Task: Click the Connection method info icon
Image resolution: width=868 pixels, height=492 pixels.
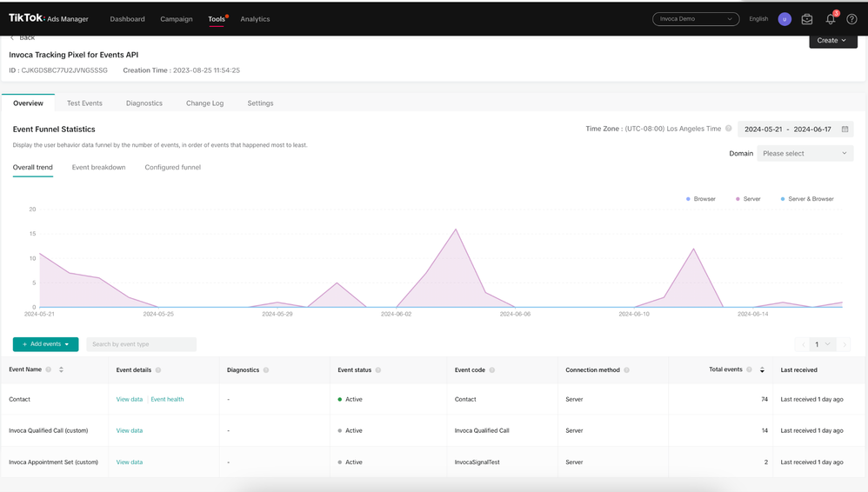Action: coord(626,369)
